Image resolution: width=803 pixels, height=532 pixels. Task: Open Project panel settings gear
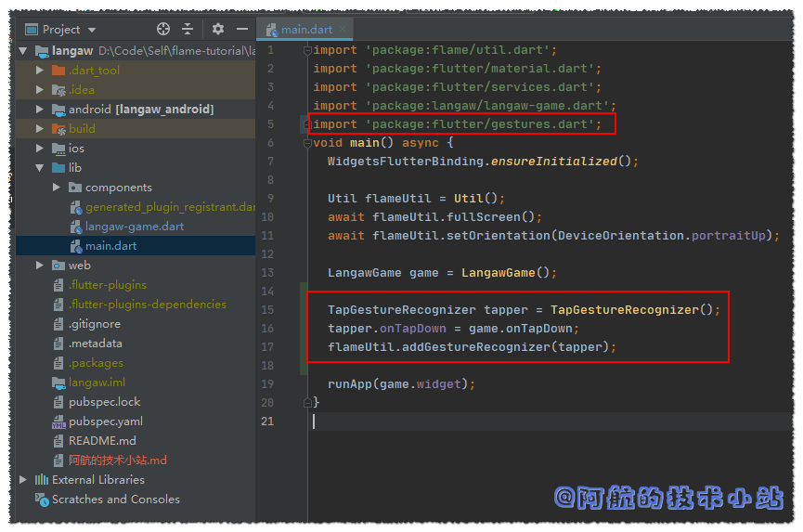tap(218, 30)
